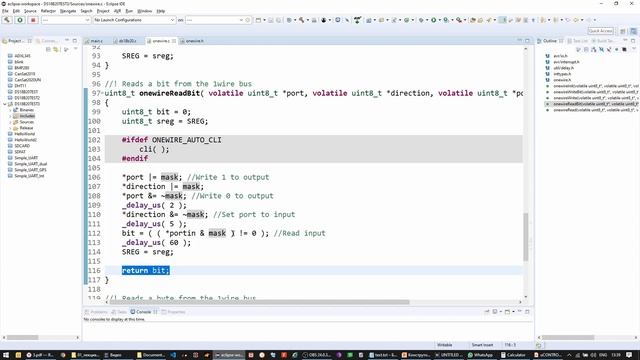Expand the Release folder
This screenshot has width=640, height=360.
(x=10, y=128)
